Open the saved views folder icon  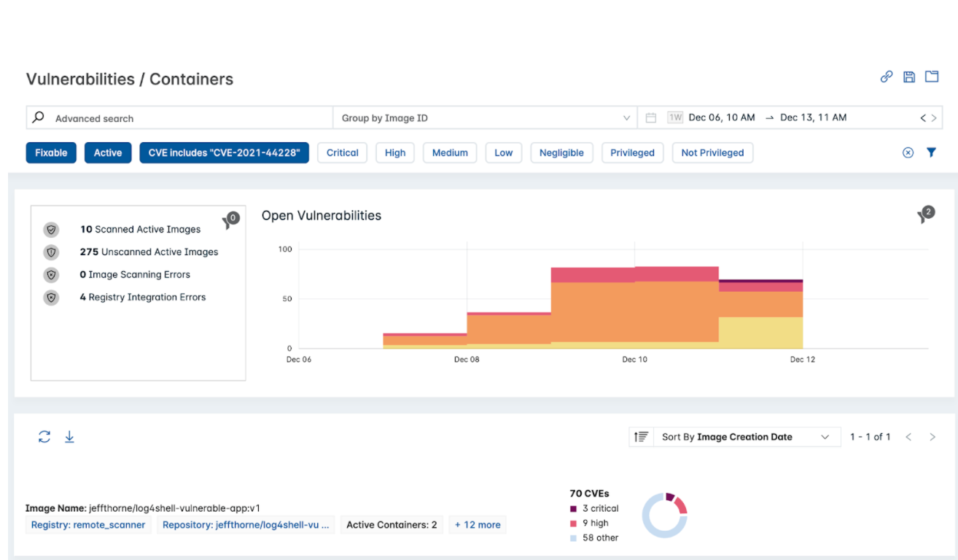(932, 77)
